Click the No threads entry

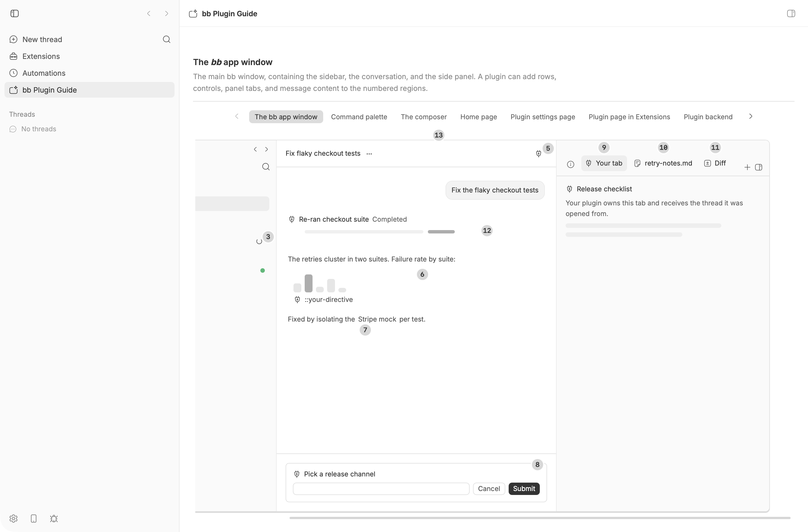[33, 129]
